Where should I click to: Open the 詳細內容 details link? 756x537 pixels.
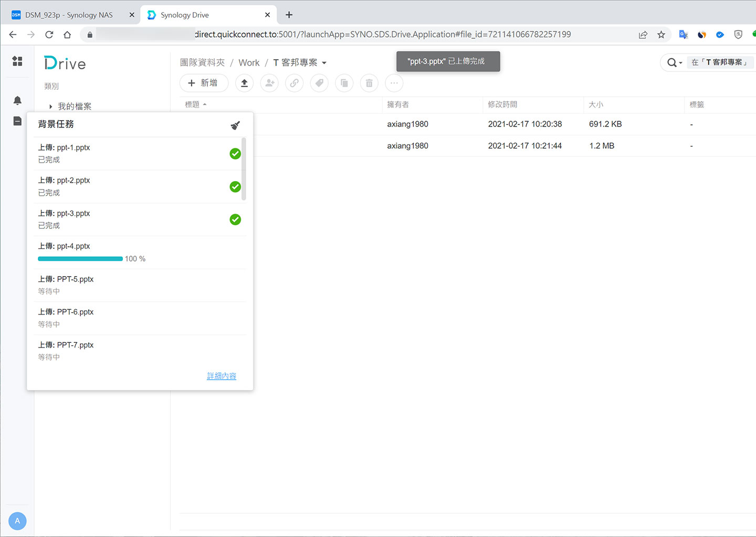222,376
